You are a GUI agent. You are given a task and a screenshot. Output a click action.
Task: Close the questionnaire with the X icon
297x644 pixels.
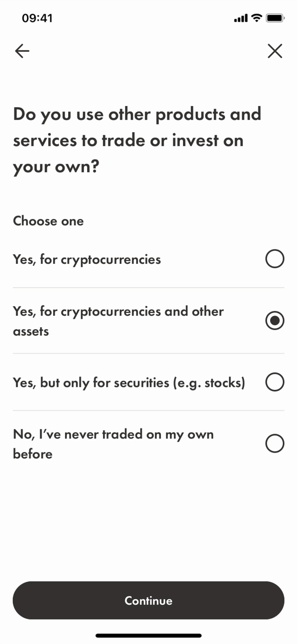[x=275, y=51]
